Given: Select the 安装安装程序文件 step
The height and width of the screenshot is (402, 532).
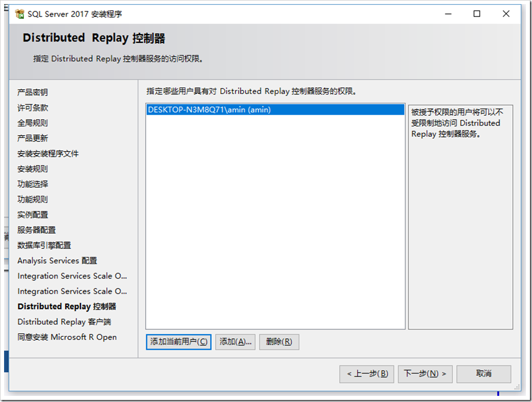Looking at the screenshot, I should coord(48,154).
